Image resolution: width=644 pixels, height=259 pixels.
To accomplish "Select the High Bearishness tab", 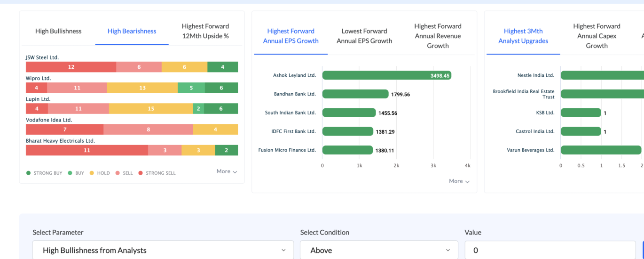I will pos(132,31).
